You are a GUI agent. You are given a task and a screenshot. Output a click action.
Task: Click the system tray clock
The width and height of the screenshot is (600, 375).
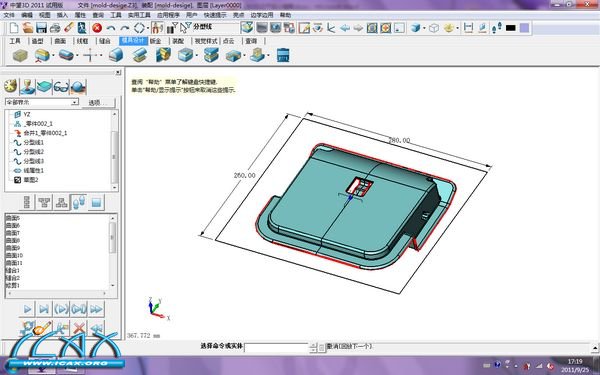(575, 366)
